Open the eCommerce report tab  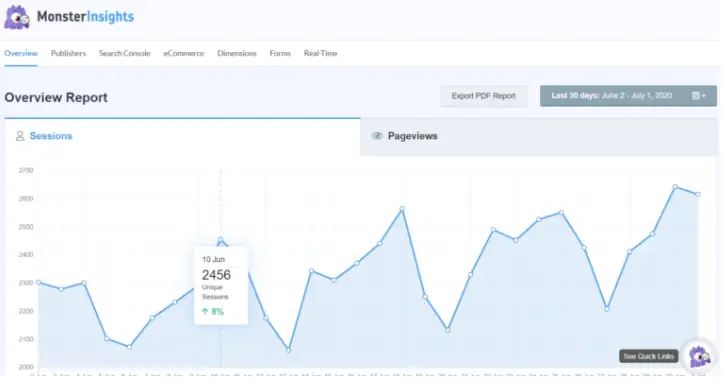pos(184,53)
